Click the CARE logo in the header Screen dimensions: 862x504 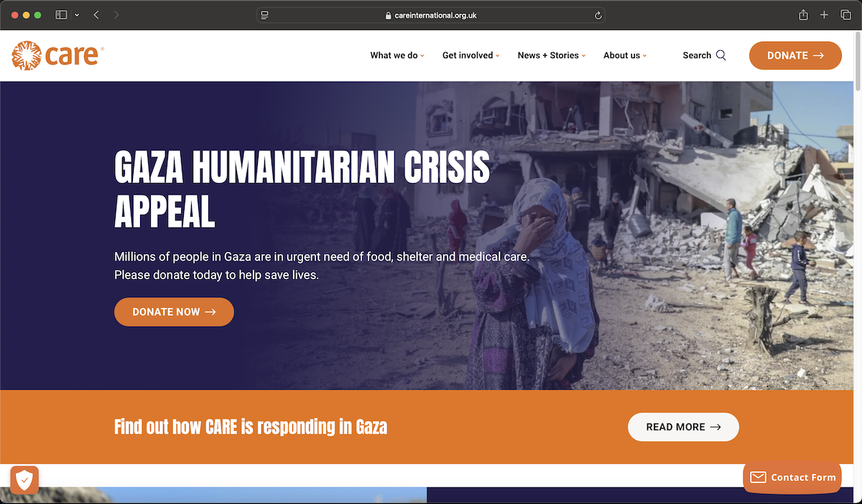pos(58,55)
